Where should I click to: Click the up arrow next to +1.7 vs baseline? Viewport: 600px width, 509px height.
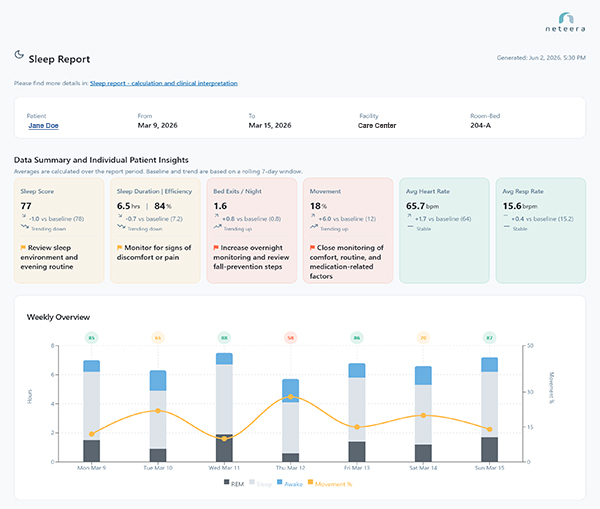coord(409,216)
